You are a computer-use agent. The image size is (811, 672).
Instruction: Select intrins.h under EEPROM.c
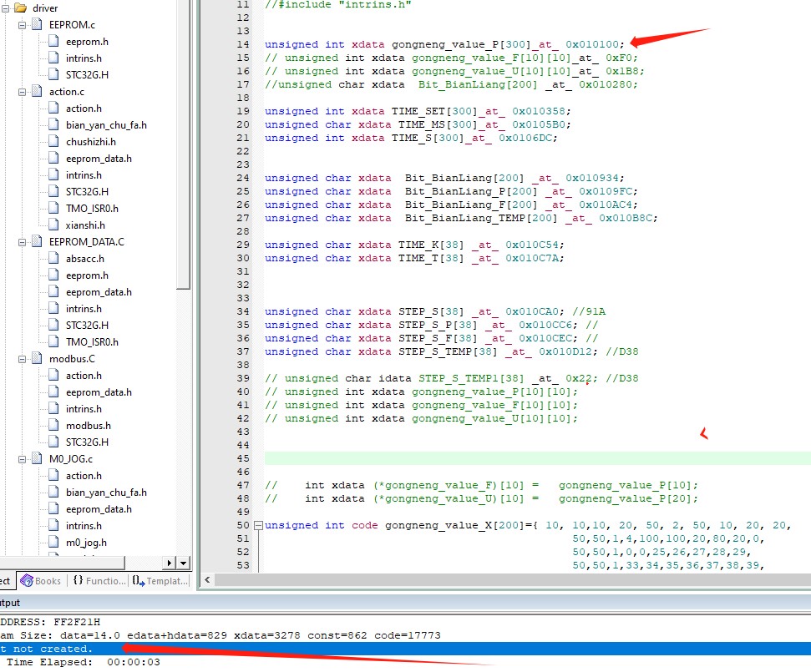pos(84,58)
